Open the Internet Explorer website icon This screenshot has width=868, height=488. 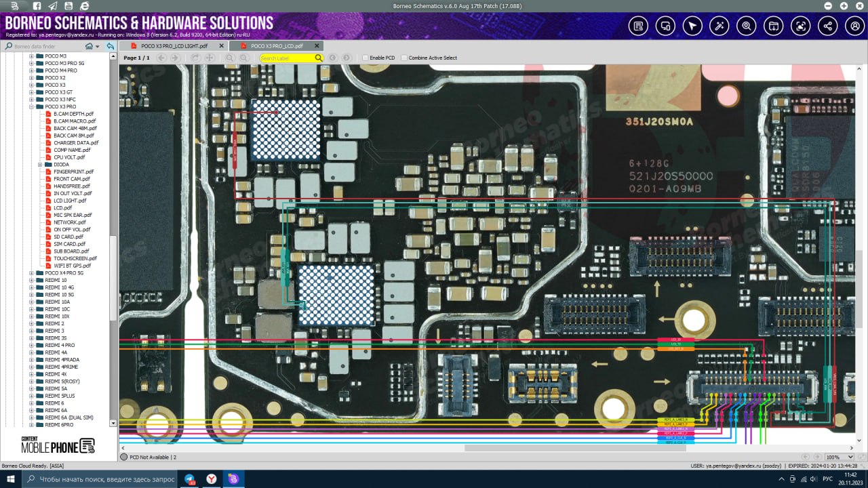coord(85,5)
